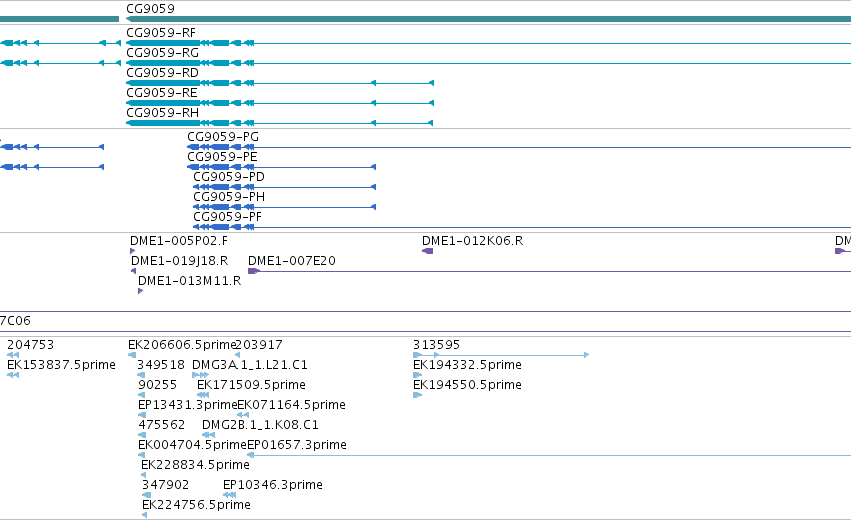This screenshot has height=520, width=851.
Task: Click DMG2B.1_1.K08.C1 label
Action: [x=260, y=425]
